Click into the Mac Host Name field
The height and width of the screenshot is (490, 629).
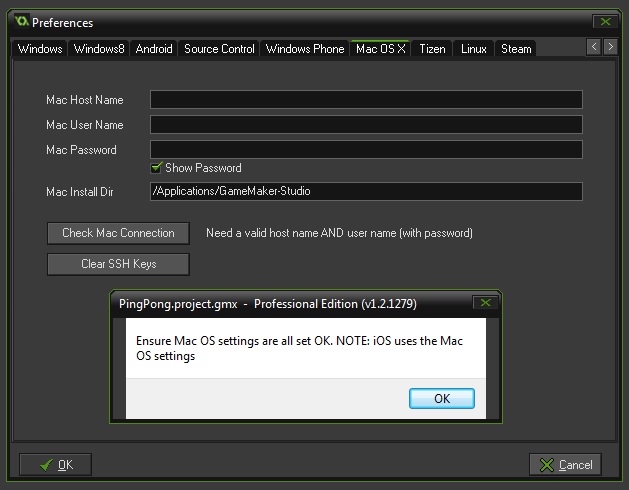click(x=366, y=100)
